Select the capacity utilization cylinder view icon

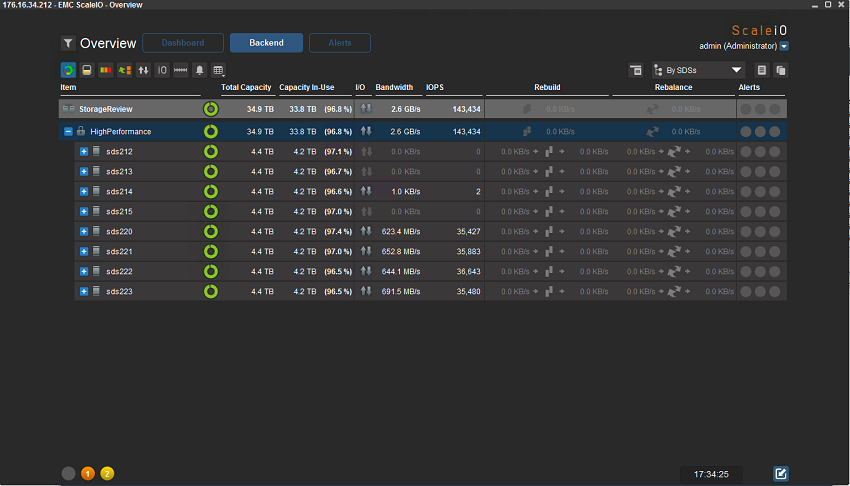tap(87, 70)
